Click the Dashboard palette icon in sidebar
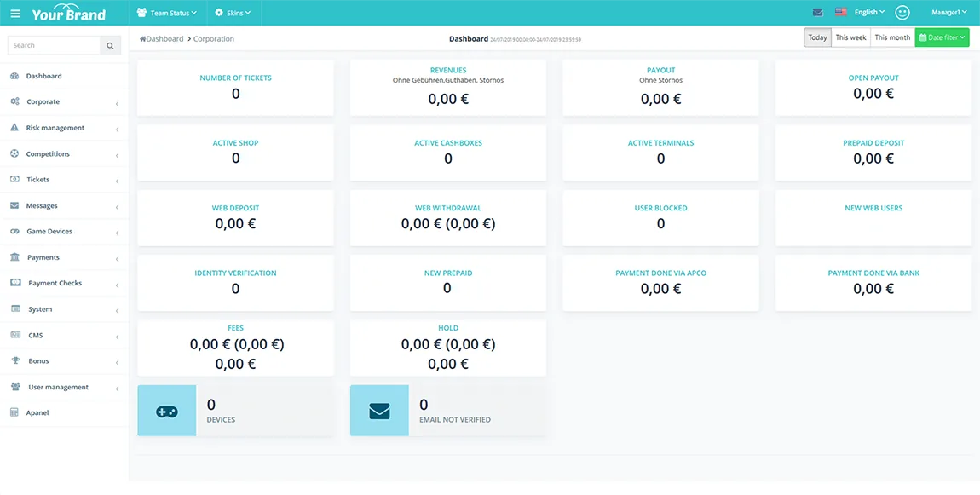The width and height of the screenshot is (980, 495). coord(15,76)
